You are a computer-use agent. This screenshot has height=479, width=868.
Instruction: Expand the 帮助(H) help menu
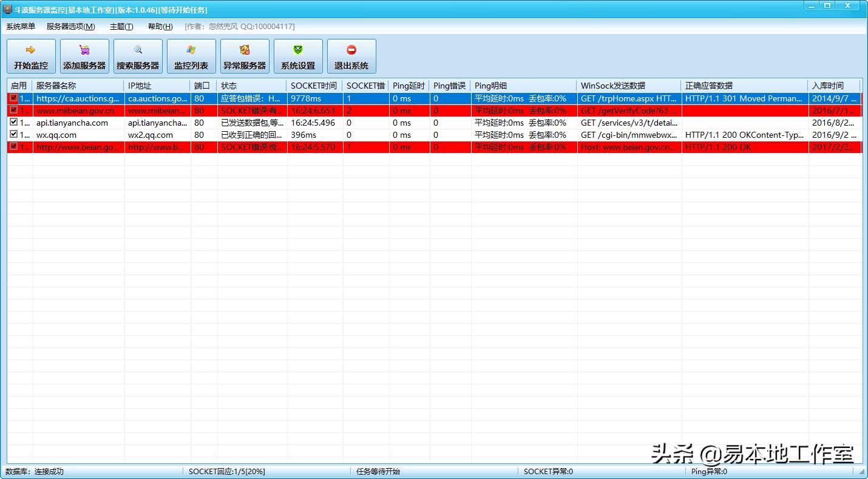click(x=160, y=27)
